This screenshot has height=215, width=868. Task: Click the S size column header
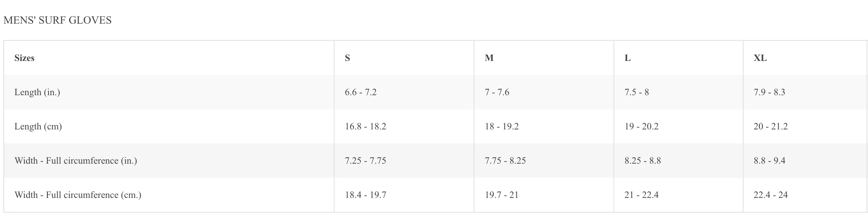tap(404, 58)
